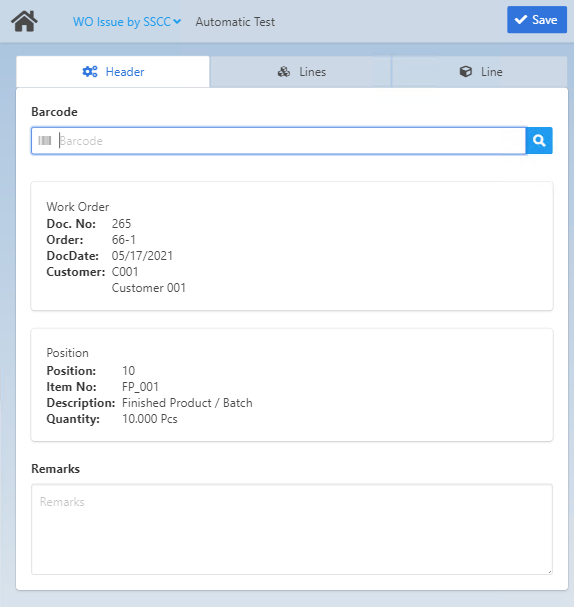Open the WO Issue by SSCC menu
Viewport: 574px width, 607px height.
pos(127,22)
